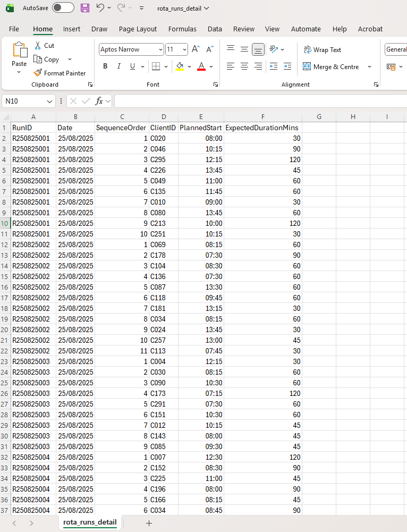Increase the cell indent
The height and width of the screenshot is (532, 407).
[287, 66]
